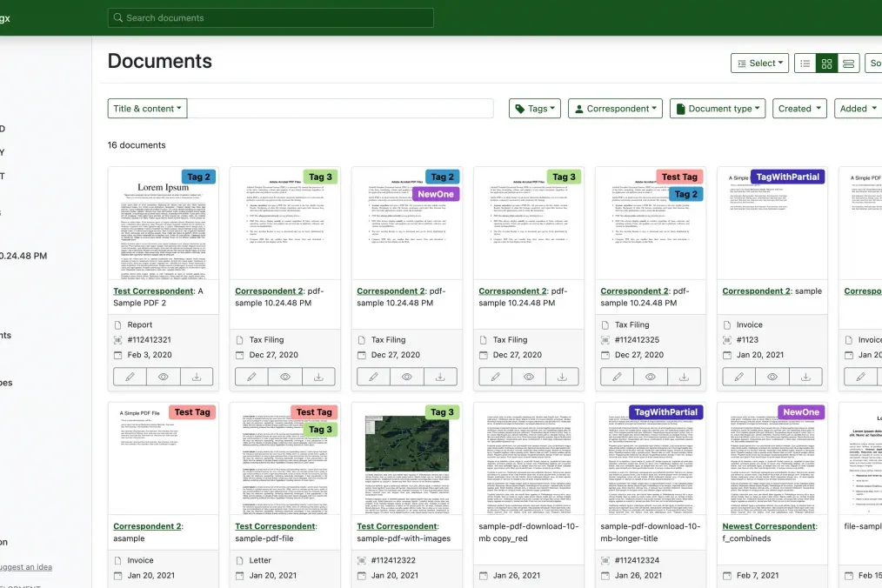Open the Select dropdown
The height and width of the screenshot is (588, 882).
760,63
